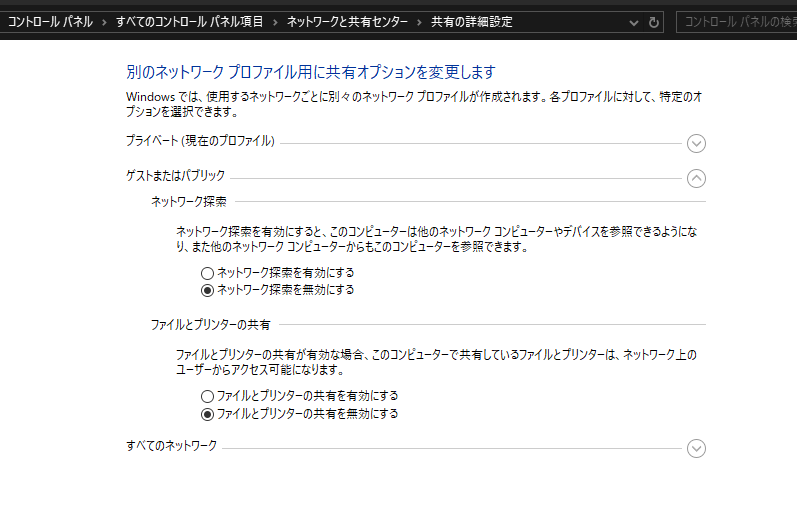The width and height of the screenshot is (797, 525).
Task: Focus the コントロール パネルの検索 search box
Action: [x=737, y=22]
